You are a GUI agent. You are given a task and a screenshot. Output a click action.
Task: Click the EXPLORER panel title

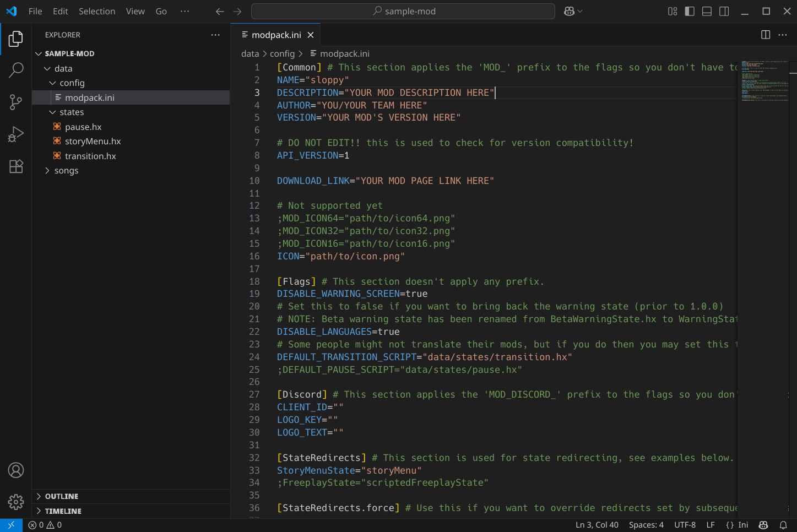click(63, 35)
